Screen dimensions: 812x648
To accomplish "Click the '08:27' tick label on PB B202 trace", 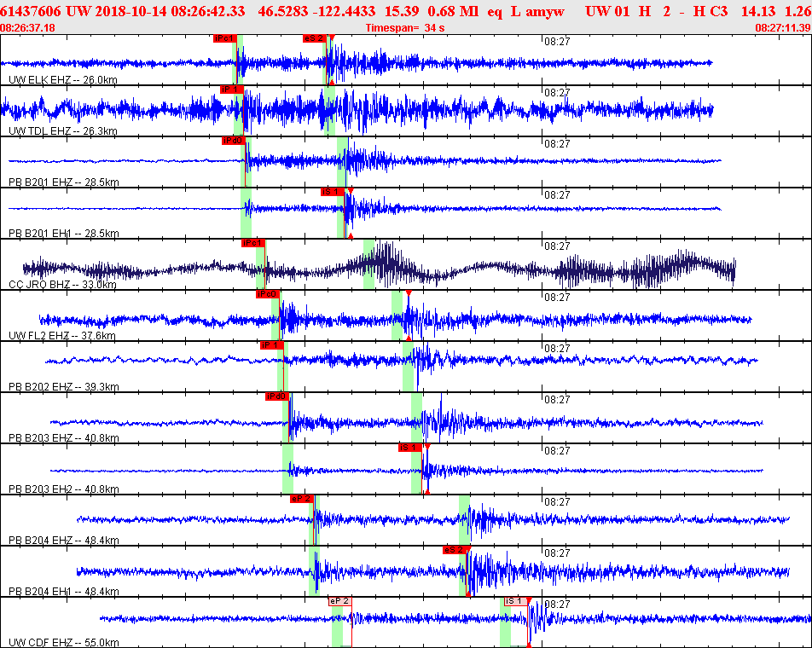I will tap(557, 349).
